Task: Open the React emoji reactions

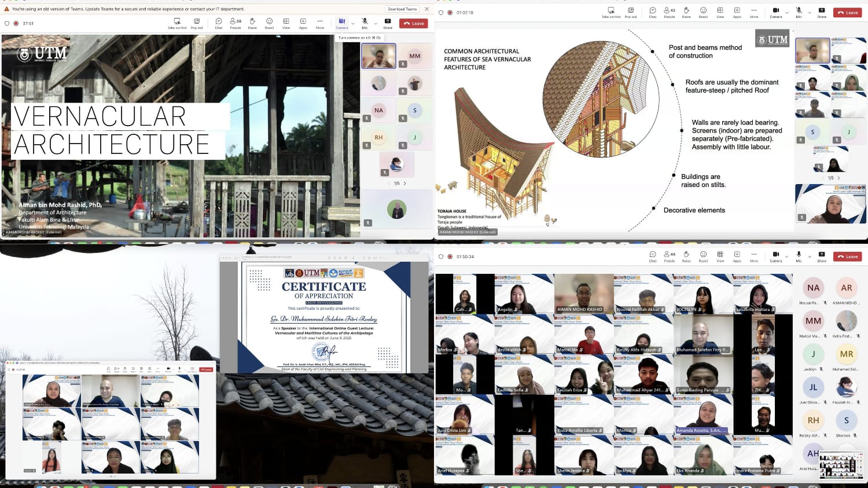Action: click(x=269, y=23)
